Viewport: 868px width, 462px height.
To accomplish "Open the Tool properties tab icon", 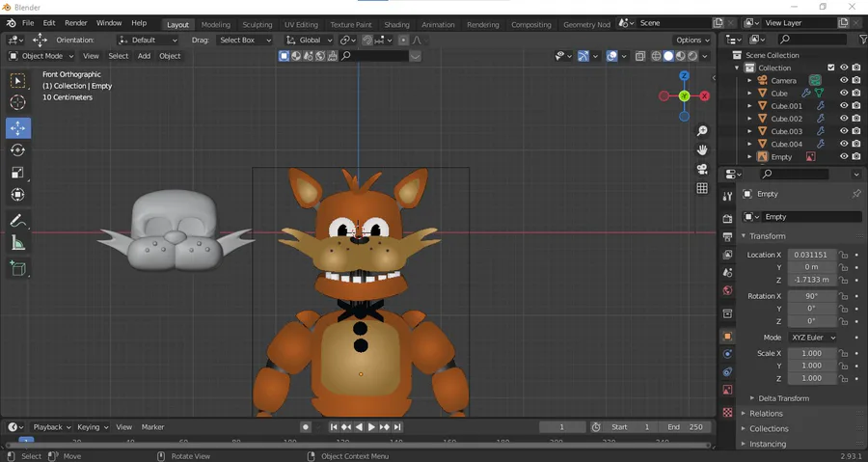I will 727,196.
